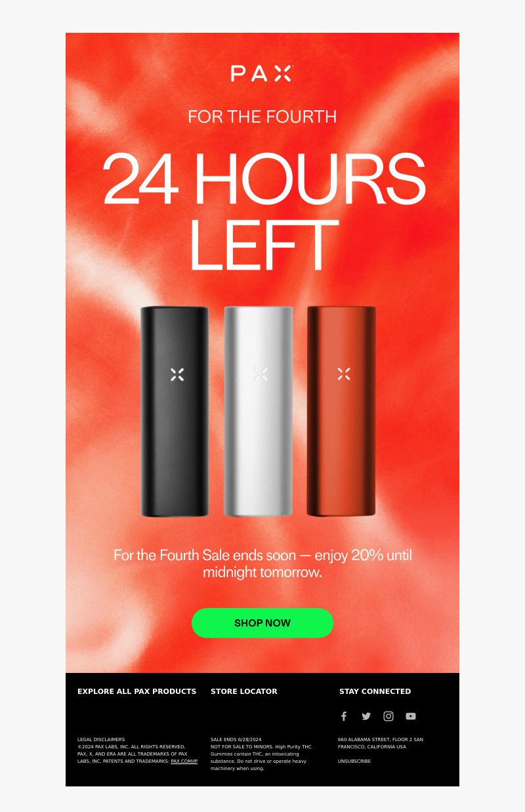Image resolution: width=525 pixels, height=812 pixels.
Task: Click the PAX logo at top
Action: (261, 73)
